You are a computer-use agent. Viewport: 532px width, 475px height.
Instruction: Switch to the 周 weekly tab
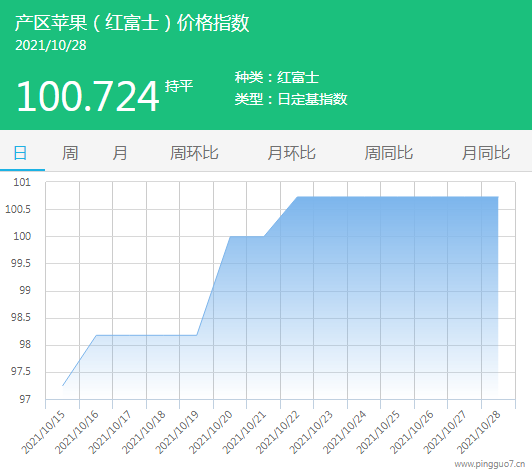[70, 153]
